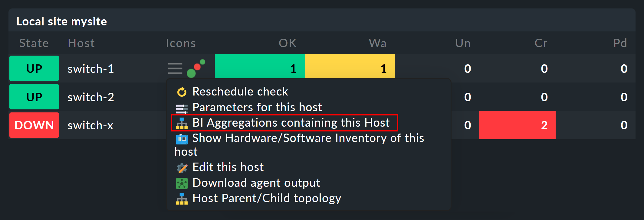This screenshot has width=644, height=220.
Task: Open the hamburger action menu for switch-1
Action: (x=175, y=68)
